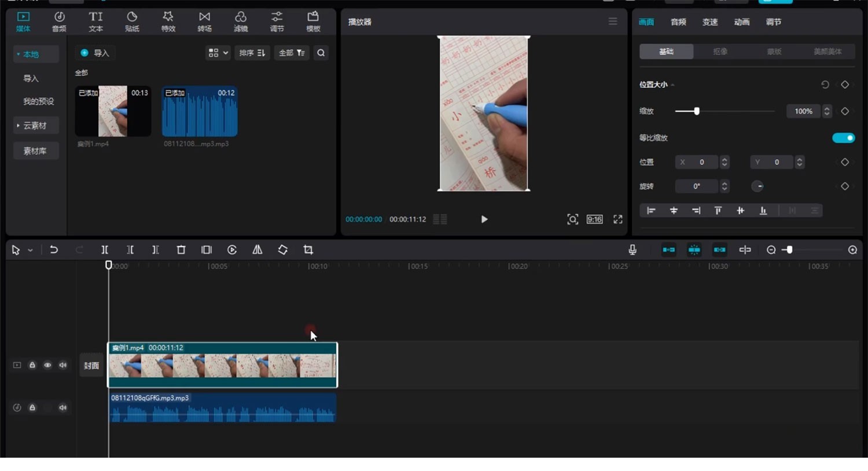Image resolution: width=868 pixels, height=471 pixels.
Task: Click the split clip tool icon
Action: click(105, 250)
